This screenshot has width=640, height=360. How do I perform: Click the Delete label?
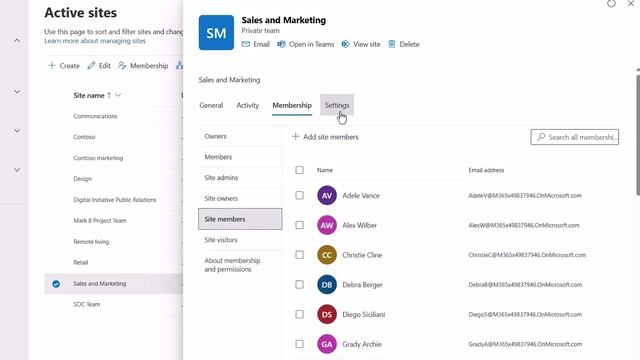point(409,44)
